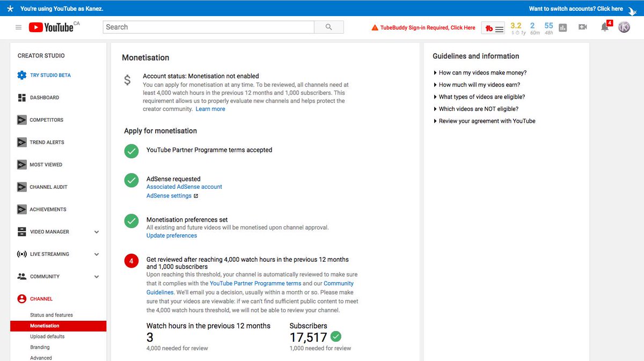644x361 pixels.
Task: Click the TubeBuddy warning triangle icon
Action: [375, 27]
